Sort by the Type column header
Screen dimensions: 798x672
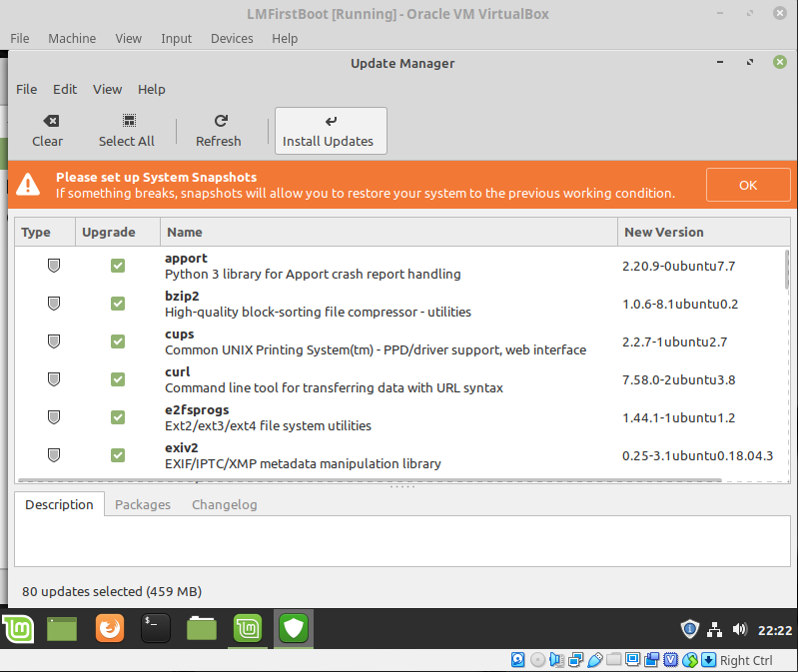(x=45, y=232)
